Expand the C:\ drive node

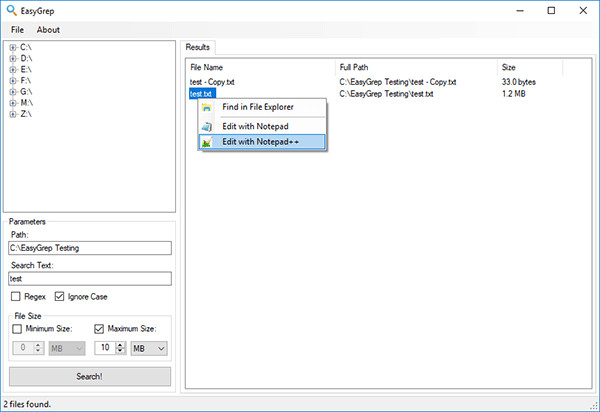(13, 47)
